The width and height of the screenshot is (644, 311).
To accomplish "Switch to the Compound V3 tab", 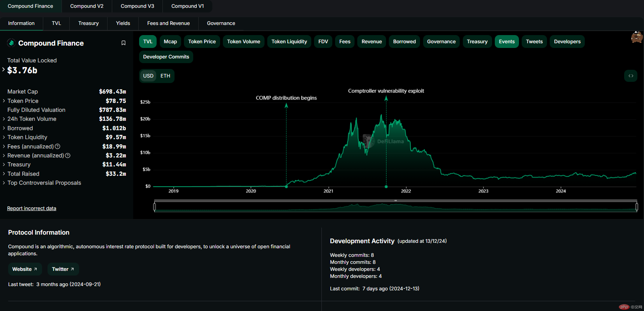I will coord(137,6).
